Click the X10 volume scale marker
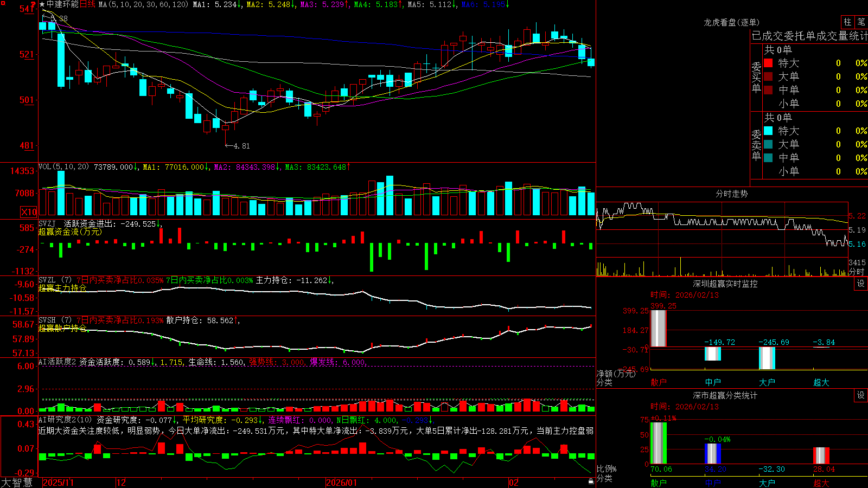 click(29, 212)
